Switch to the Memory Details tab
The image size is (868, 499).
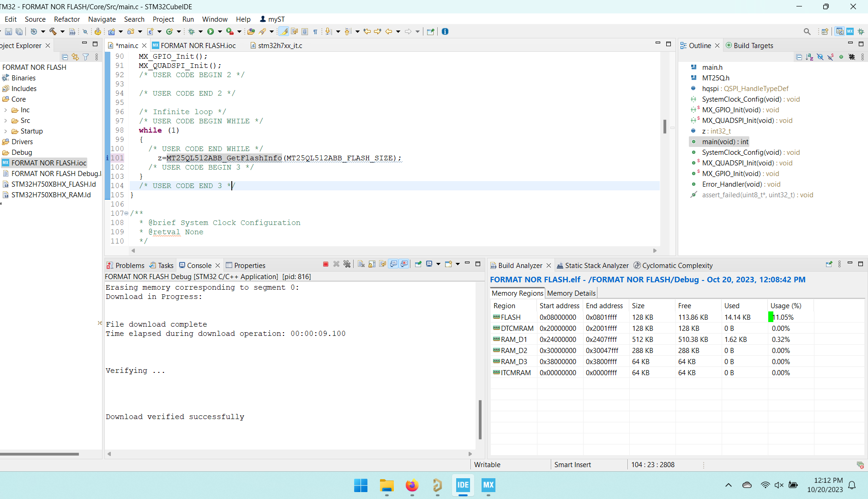point(571,293)
